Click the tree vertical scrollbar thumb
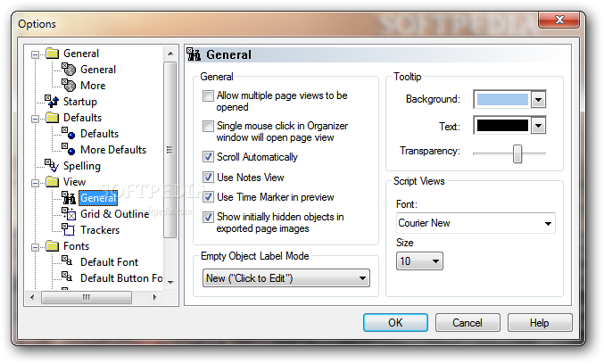 170,150
